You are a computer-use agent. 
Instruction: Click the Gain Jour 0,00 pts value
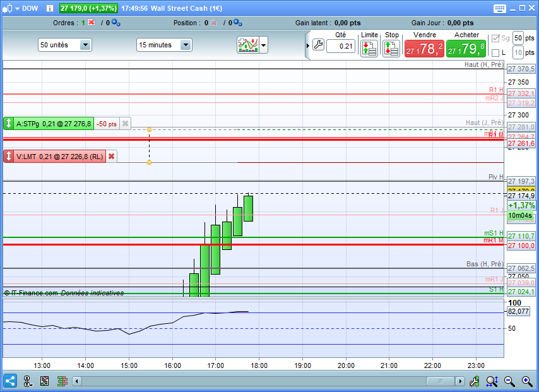[x=461, y=23]
